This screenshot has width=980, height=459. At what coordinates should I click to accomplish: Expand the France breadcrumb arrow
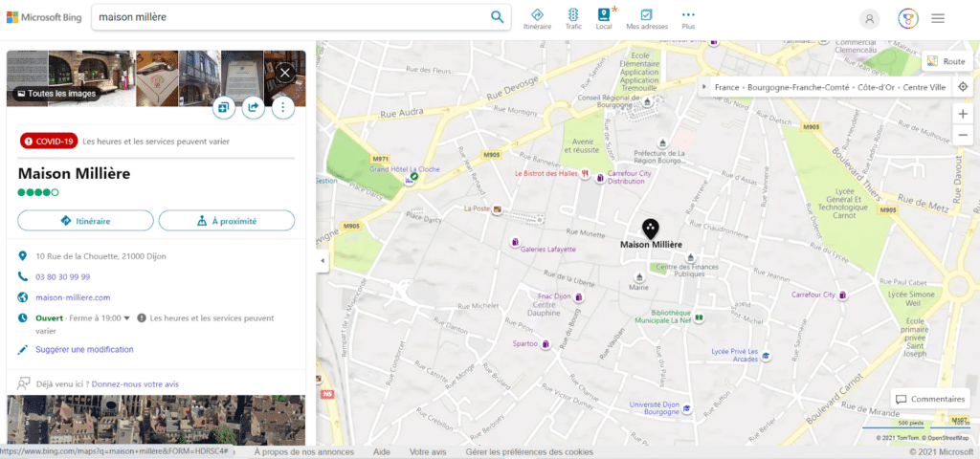pos(705,87)
